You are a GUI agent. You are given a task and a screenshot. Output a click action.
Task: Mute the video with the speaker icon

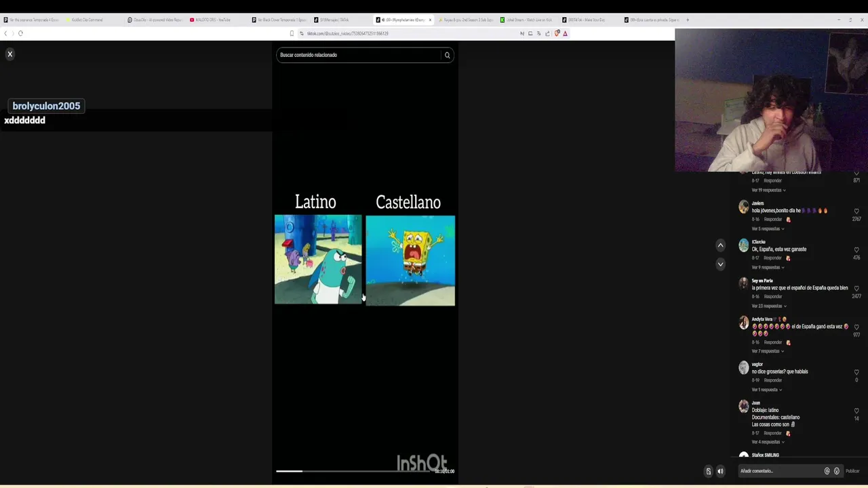click(720, 472)
